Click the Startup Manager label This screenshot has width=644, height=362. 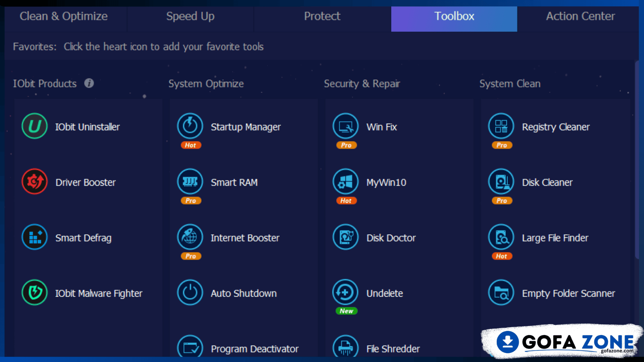(246, 127)
